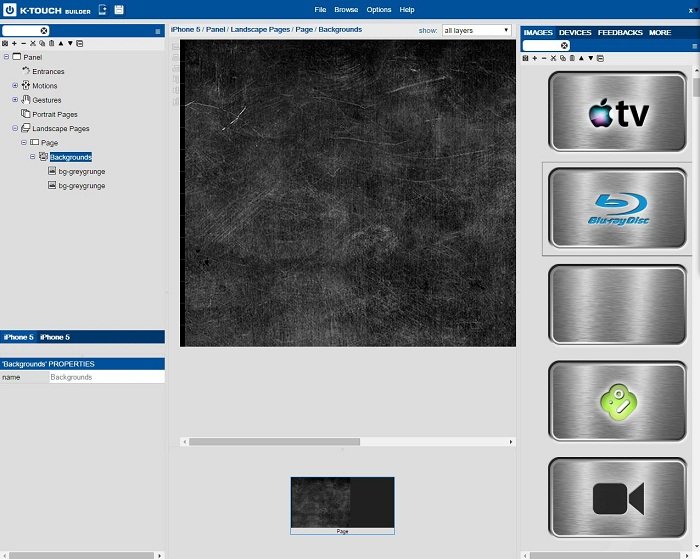The image size is (700, 559).
Task: Open the show all layers dropdown
Action: 476,30
